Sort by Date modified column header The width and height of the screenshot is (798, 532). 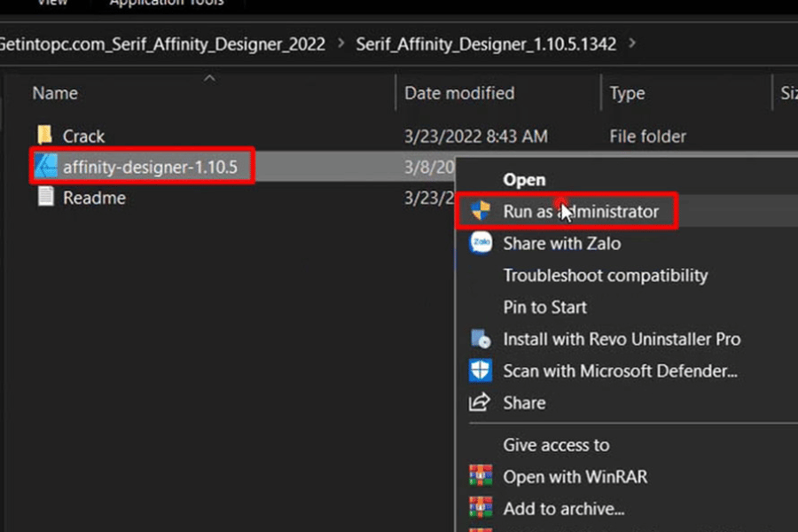pos(459,93)
